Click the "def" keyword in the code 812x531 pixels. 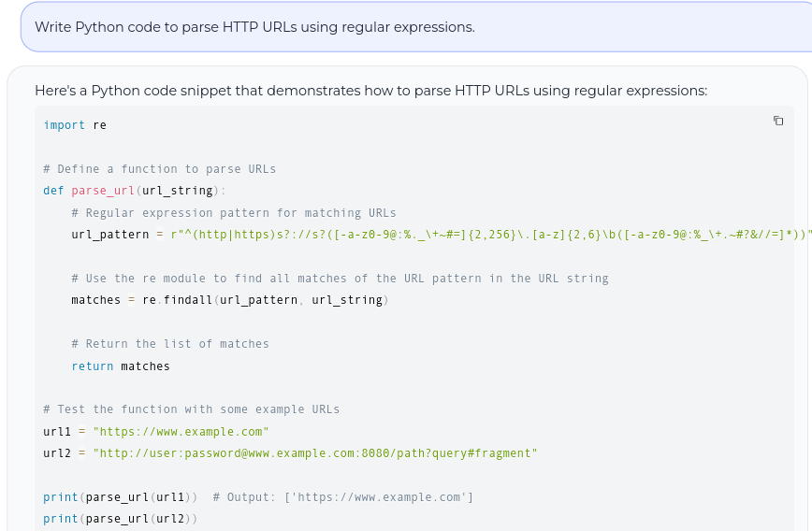pyautogui.click(x=53, y=191)
